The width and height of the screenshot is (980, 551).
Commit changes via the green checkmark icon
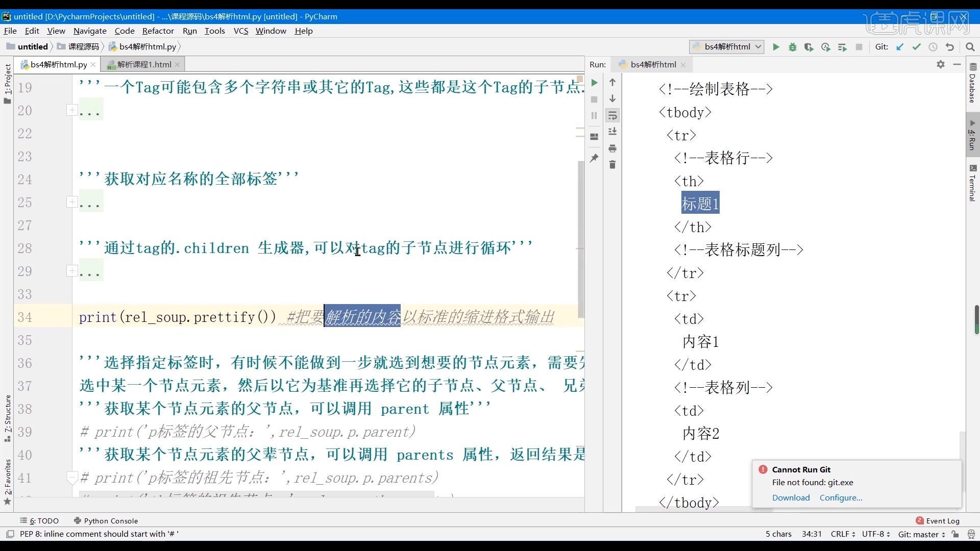tap(917, 47)
